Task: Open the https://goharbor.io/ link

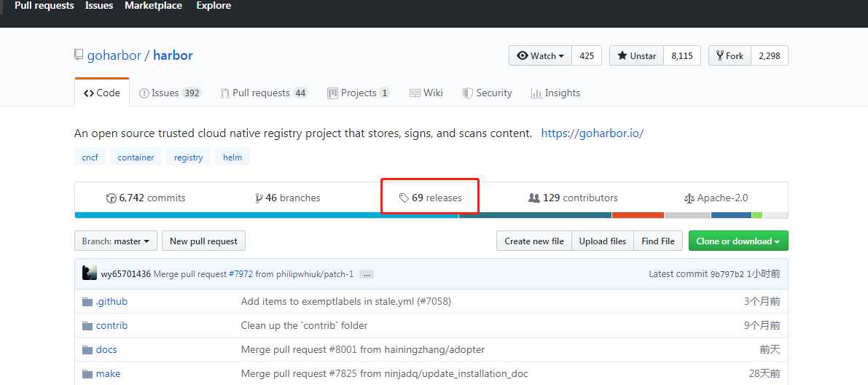Action: click(x=593, y=133)
